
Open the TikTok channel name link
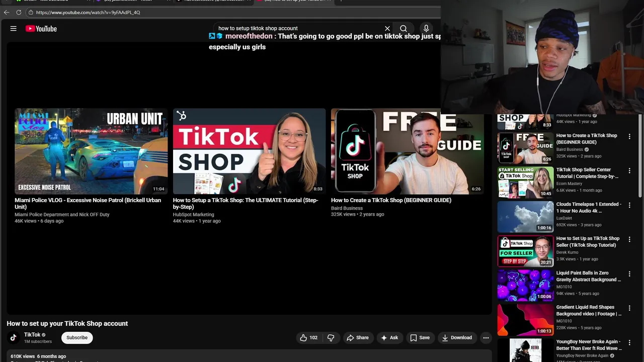coord(32,335)
